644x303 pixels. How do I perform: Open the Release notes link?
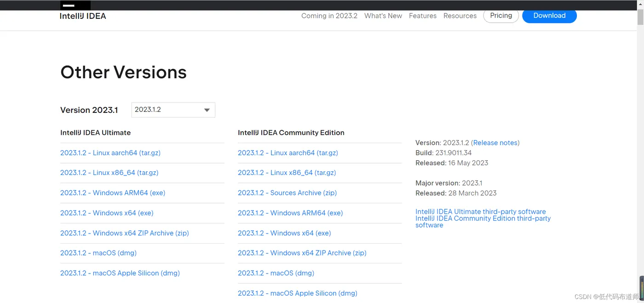tap(495, 143)
